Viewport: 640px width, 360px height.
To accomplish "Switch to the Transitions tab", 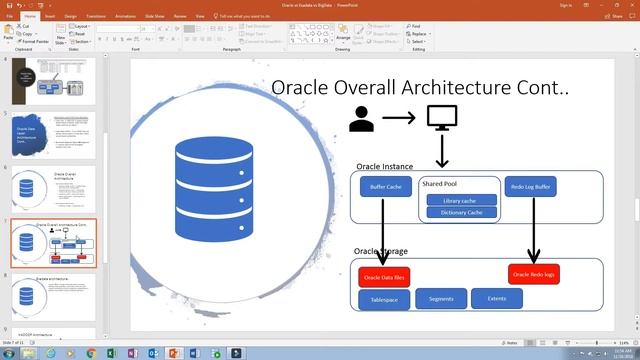I will (x=96, y=16).
